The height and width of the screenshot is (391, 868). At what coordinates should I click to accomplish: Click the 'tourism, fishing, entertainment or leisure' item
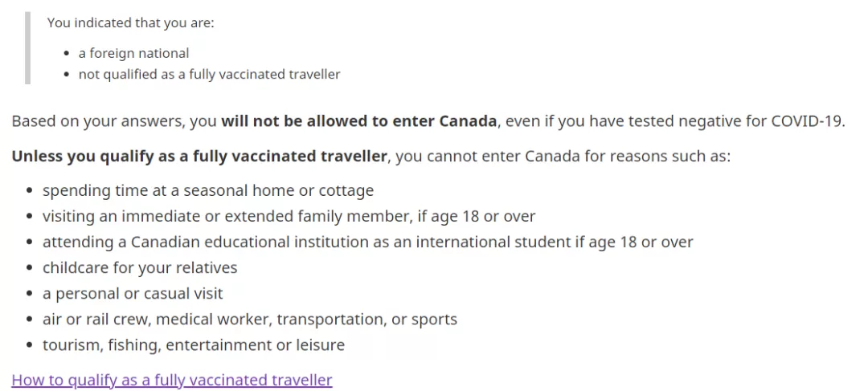tap(194, 345)
